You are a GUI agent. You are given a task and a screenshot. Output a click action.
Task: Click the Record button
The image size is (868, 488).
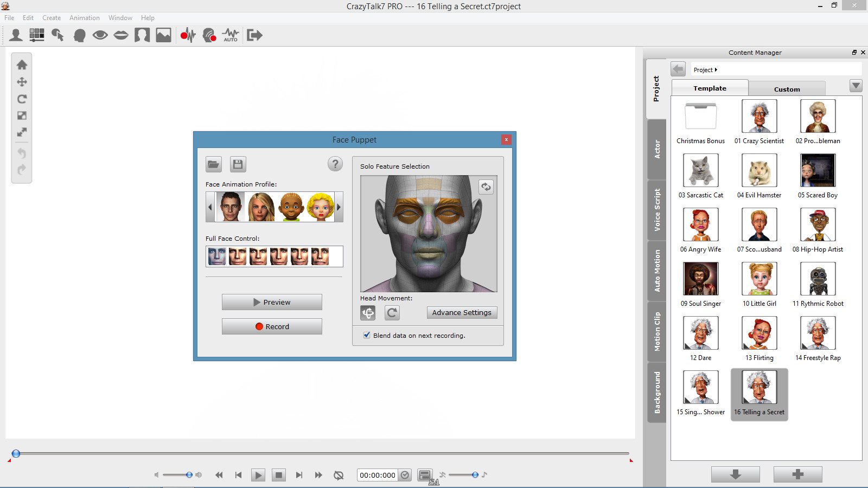pyautogui.click(x=272, y=326)
